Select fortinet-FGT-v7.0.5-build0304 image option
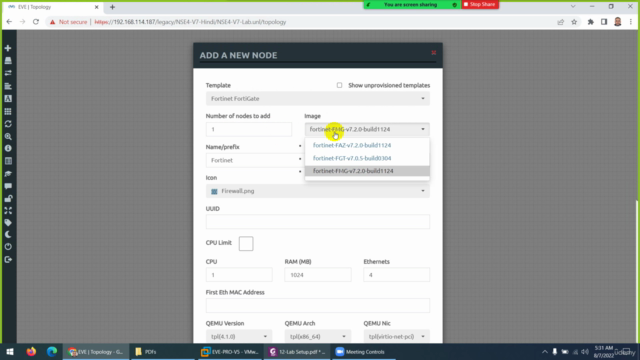This screenshot has width=640, height=360. click(x=367, y=158)
